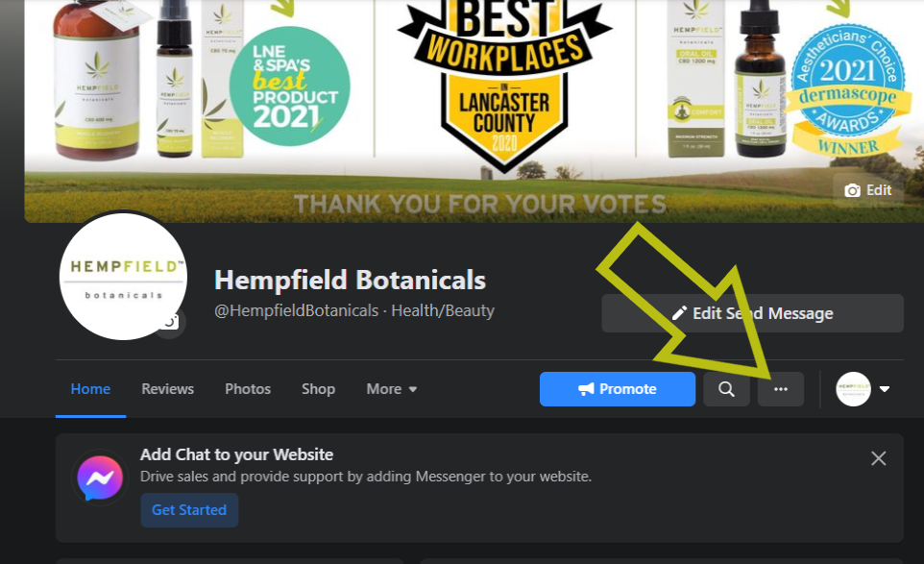924x564 pixels.
Task: Dismiss the Add Chat to your Website card
Action: tap(878, 458)
